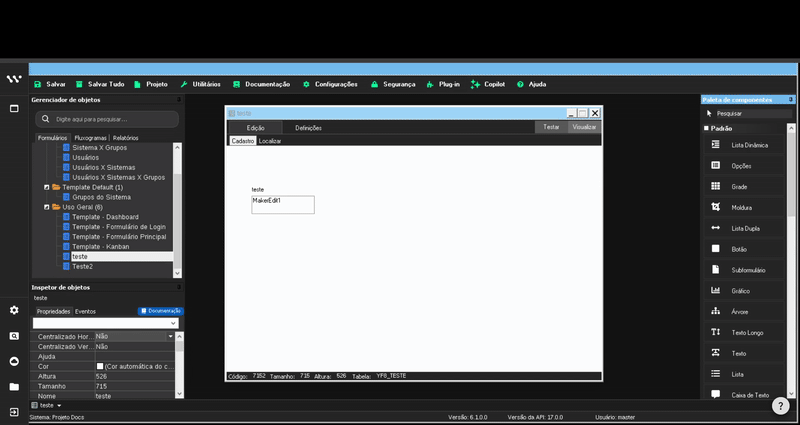Select the Grade component in the palette
This screenshot has width=800, height=425.
pos(740,187)
